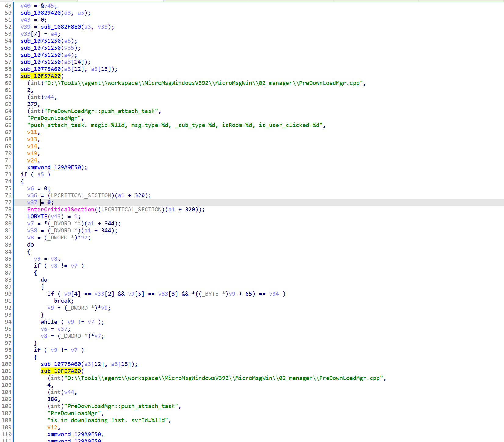504x442 pixels.
Task: Select sub_10775A60 on line 58
Action: (x=41, y=69)
